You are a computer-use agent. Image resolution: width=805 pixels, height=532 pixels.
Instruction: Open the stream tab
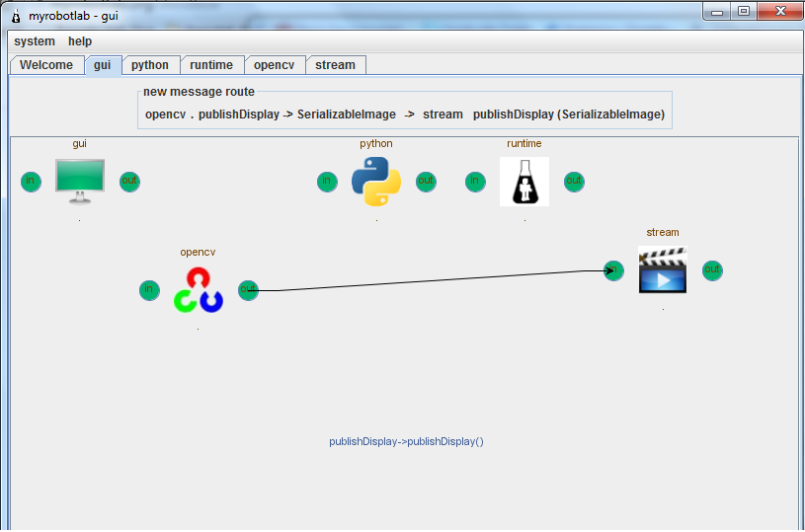coord(335,65)
